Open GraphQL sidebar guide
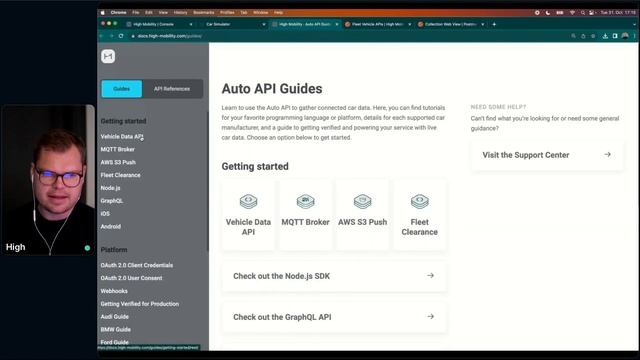 [111, 201]
